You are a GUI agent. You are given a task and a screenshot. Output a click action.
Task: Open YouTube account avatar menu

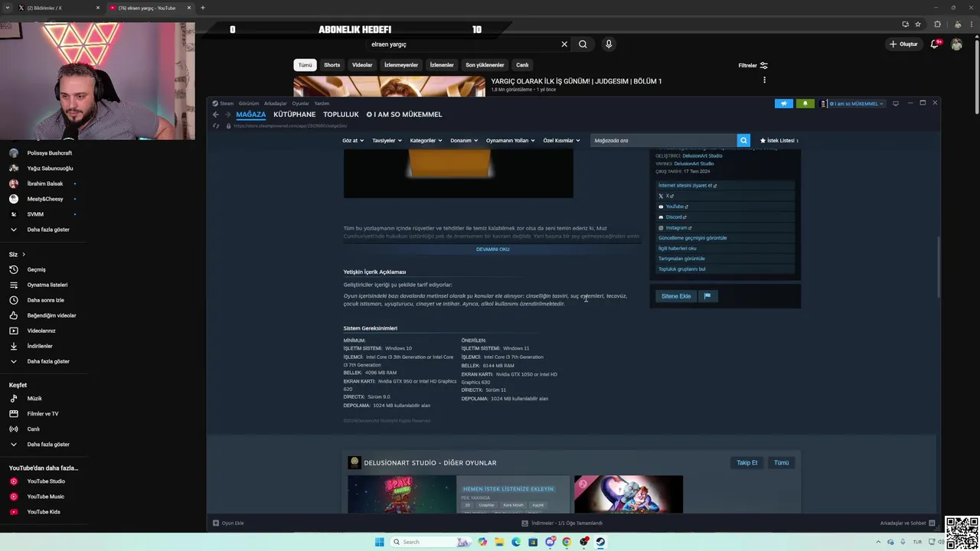956,44
